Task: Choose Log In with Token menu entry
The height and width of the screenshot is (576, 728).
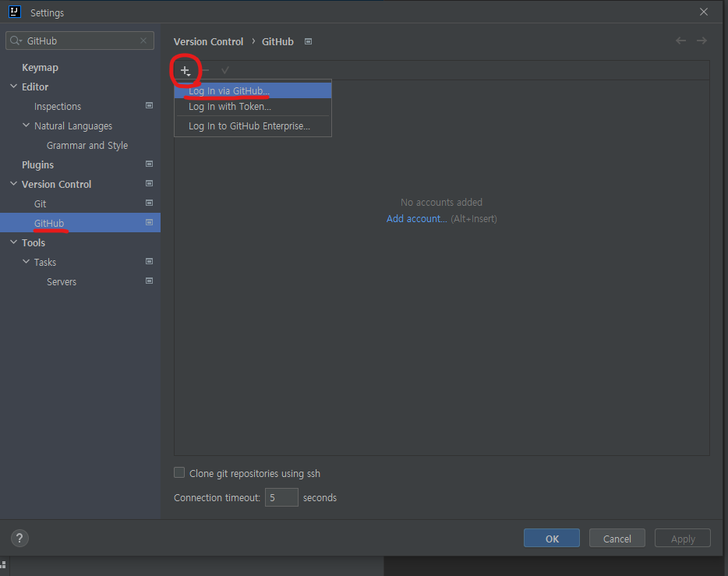Action: (x=253, y=107)
